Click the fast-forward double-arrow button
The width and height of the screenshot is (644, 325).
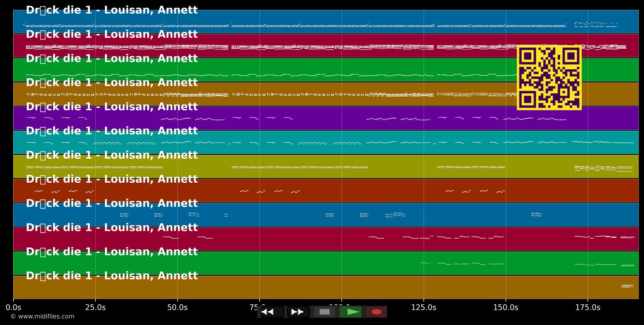tap(298, 312)
